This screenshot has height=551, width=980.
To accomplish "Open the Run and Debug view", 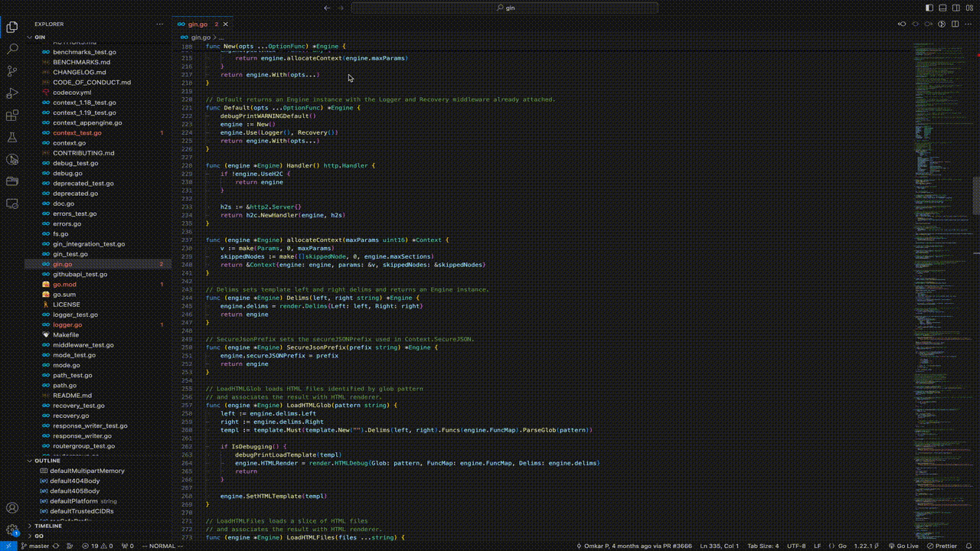I will 12,93.
